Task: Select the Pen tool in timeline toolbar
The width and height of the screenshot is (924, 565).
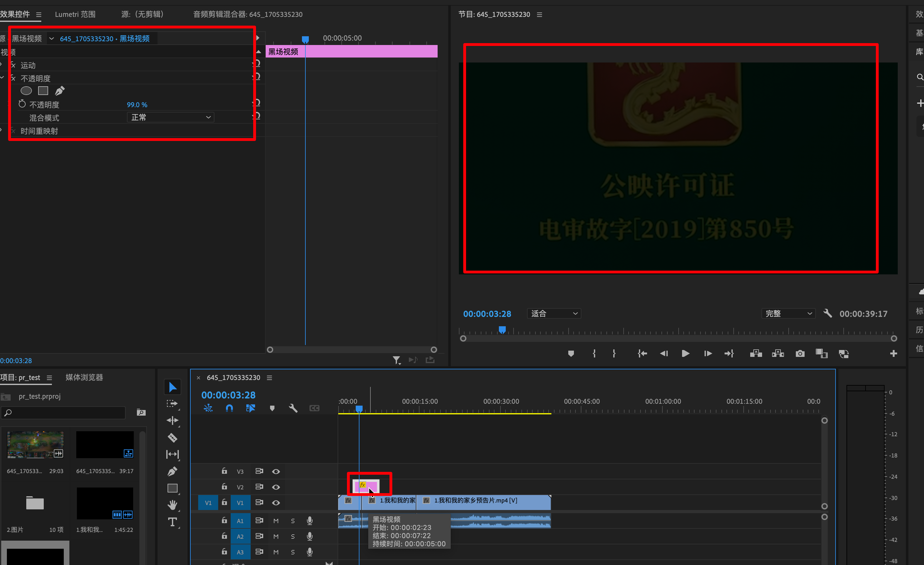Action: [173, 471]
